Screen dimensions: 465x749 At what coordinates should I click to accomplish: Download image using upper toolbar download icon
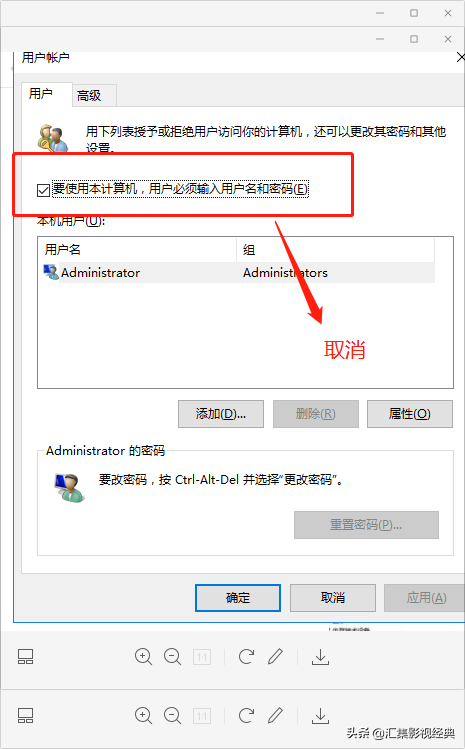click(321, 657)
